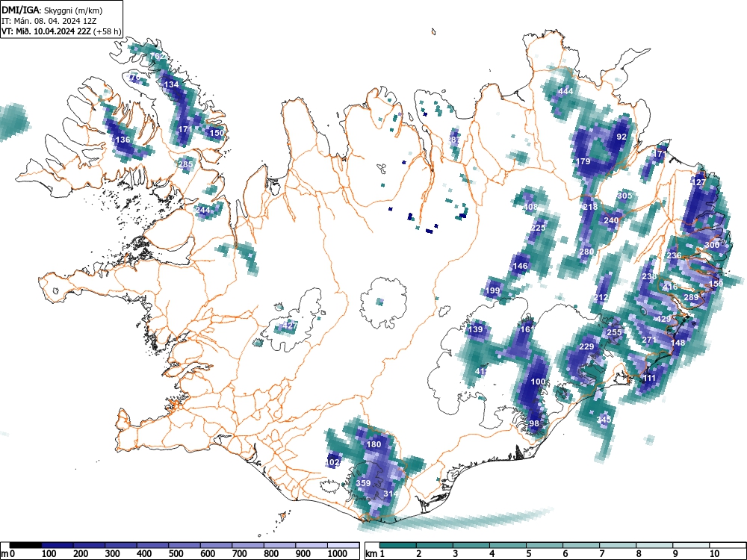747x560 pixels.
Task: Click the visibility value '136' on the map
Action: click(123, 140)
